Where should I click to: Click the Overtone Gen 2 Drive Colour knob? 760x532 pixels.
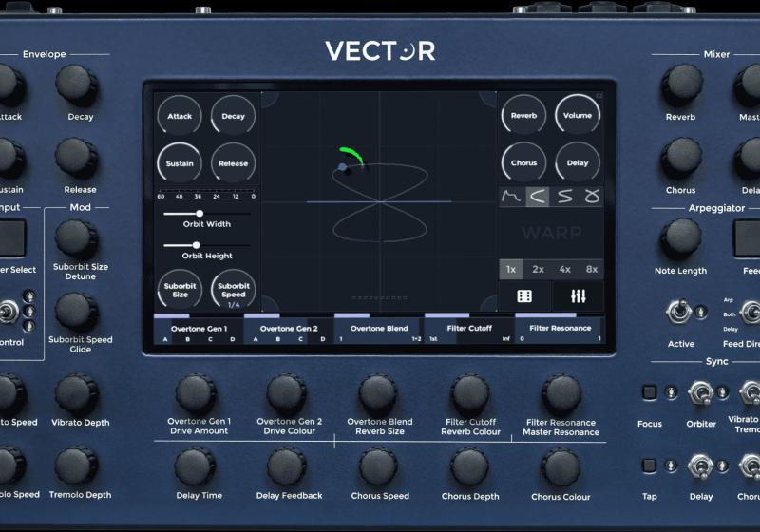(x=287, y=394)
